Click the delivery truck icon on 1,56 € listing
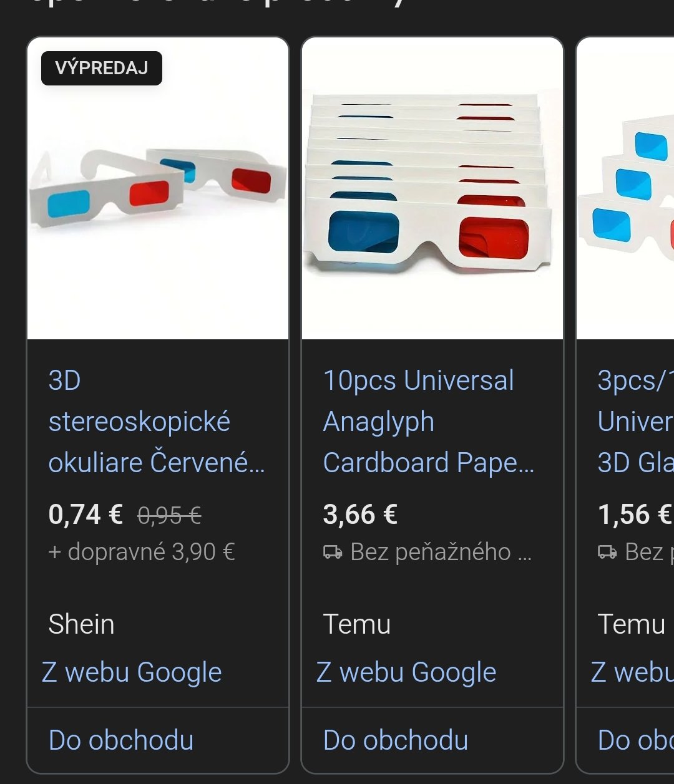 tap(607, 552)
